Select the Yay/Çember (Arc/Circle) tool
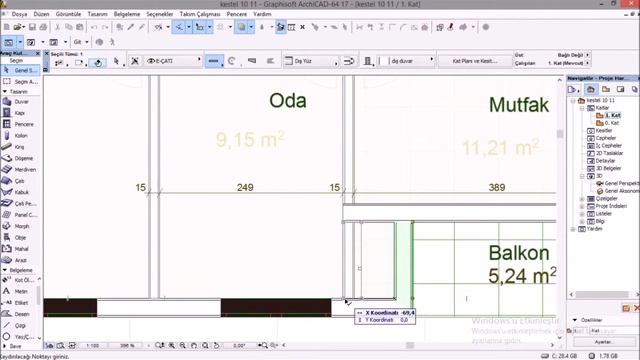The width and height of the screenshot is (640, 360). pyautogui.click(x=20, y=337)
